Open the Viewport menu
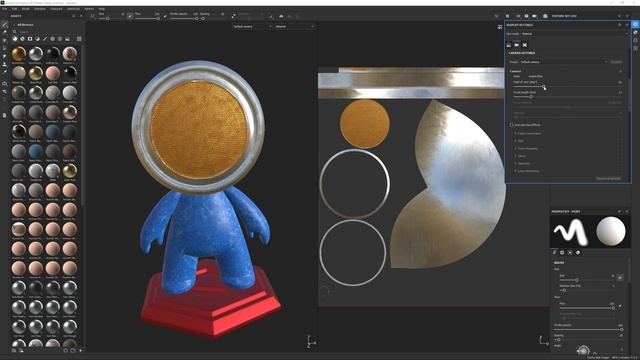Image resolution: width=640 pixels, height=360 pixels. (56, 9)
